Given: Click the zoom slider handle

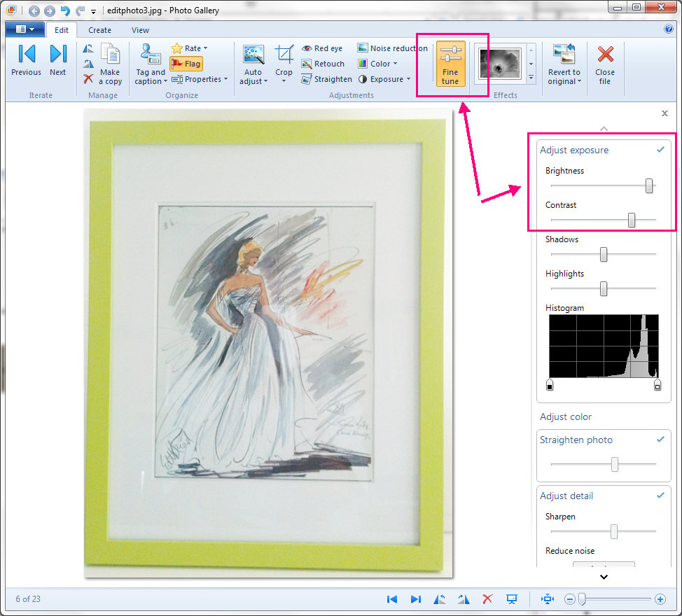Looking at the screenshot, I should coord(582,599).
